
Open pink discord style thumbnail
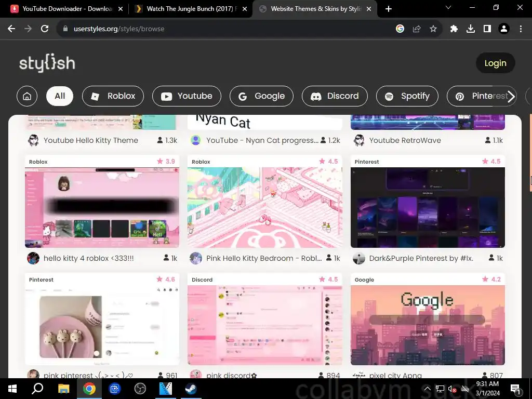tap(264, 325)
